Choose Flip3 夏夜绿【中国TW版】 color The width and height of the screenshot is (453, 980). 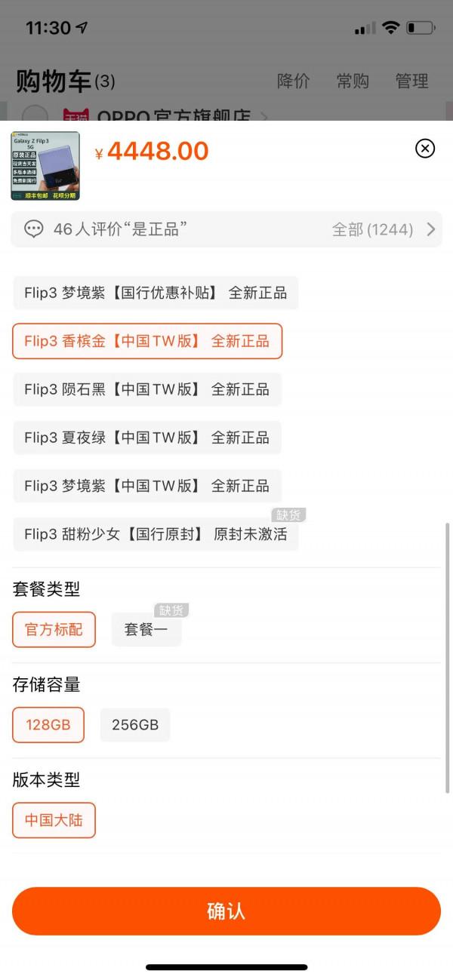point(147,438)
